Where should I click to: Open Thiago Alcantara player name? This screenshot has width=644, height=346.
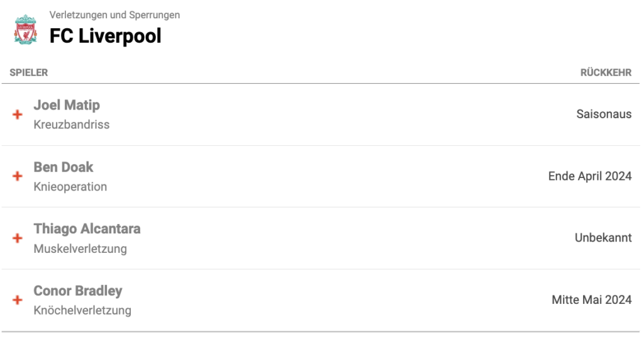(x=87, y=229)
